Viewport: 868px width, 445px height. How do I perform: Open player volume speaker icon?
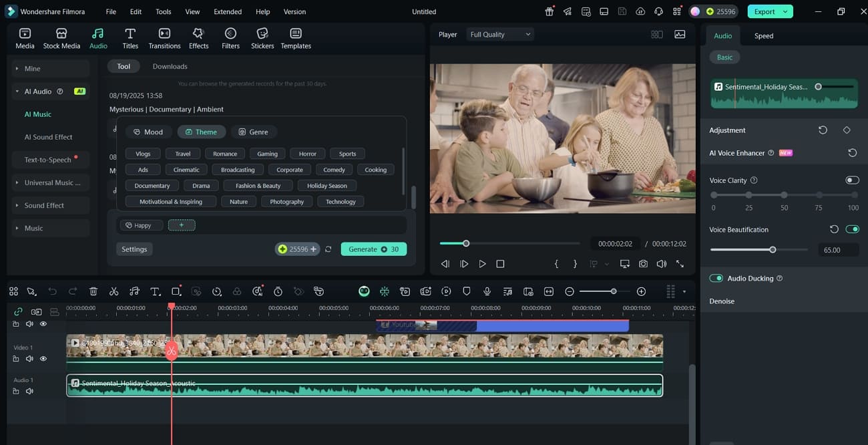tap(661, 264)
